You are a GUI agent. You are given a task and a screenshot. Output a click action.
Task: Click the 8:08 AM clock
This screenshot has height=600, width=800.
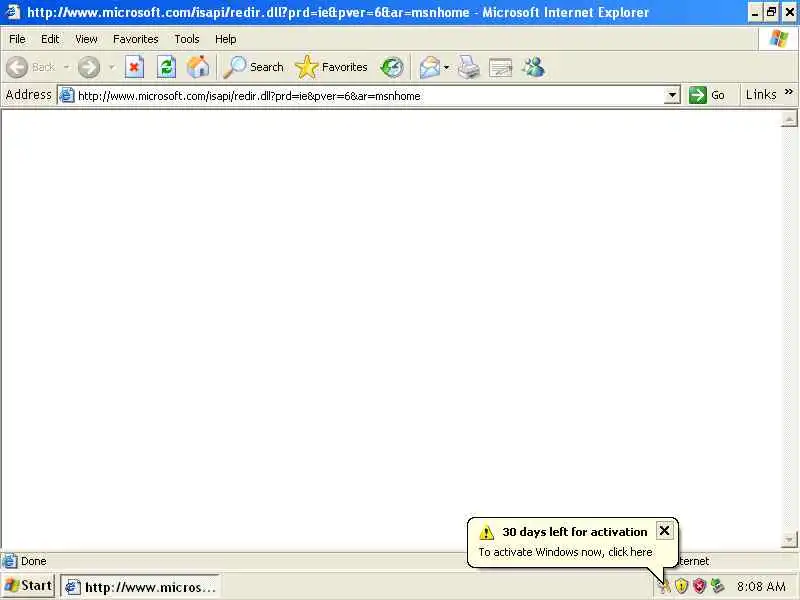pyautogui.click(x=761, y=586)
